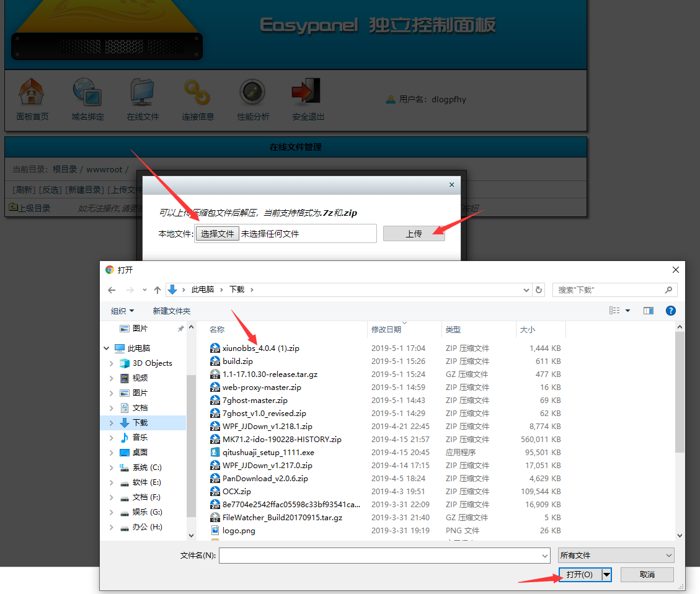
Task: Open the 面板首页 home icon
Action: point(31,92)
